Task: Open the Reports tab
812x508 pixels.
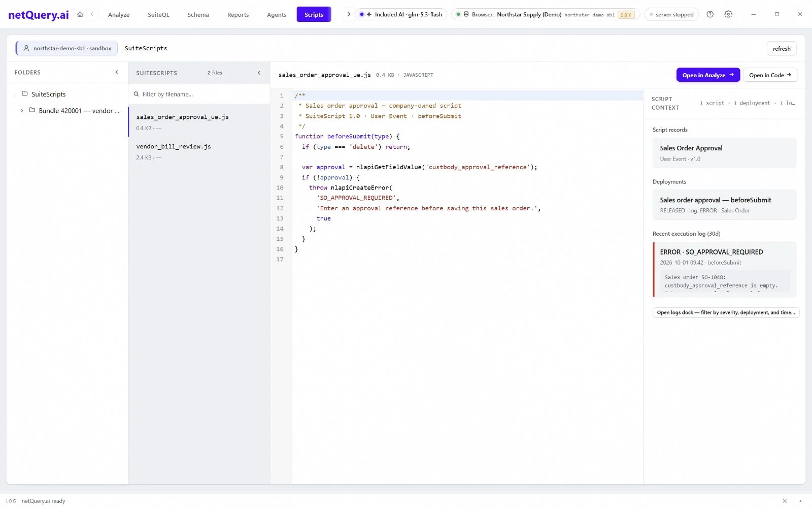Action: [x=238, y=15]
